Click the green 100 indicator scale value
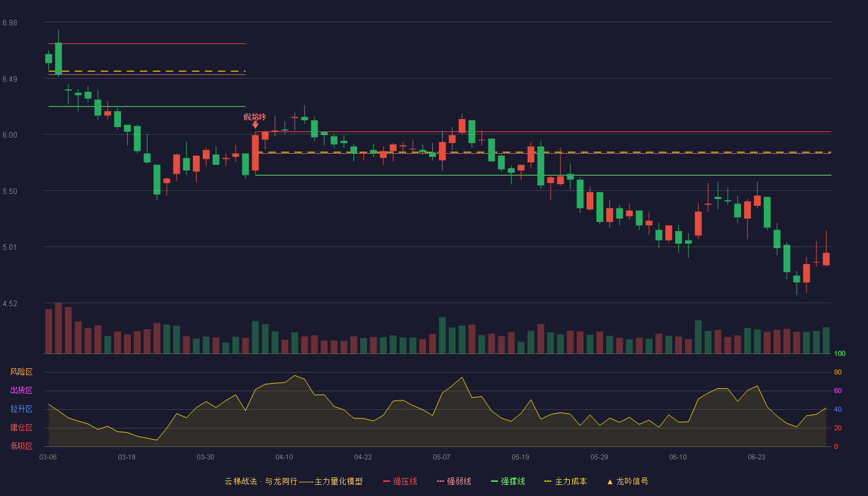 click(x=839, y=354)
